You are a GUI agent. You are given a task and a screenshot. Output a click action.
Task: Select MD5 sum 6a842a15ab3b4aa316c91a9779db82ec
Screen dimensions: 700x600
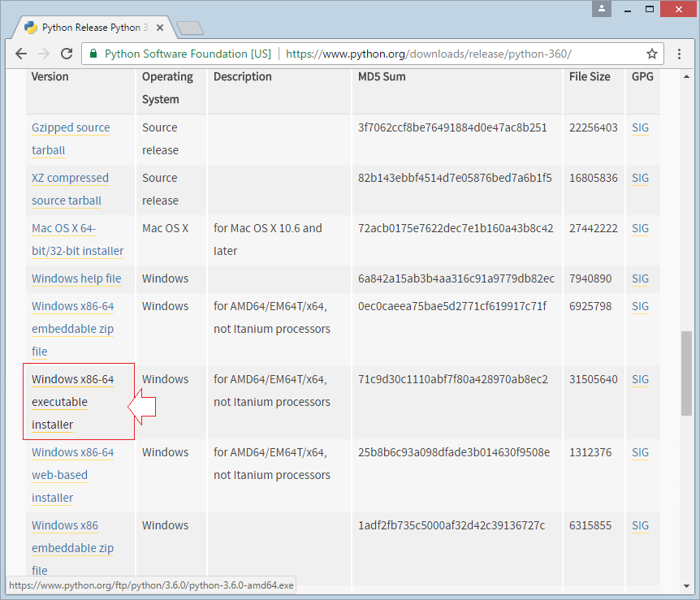[x=456, y=278]
